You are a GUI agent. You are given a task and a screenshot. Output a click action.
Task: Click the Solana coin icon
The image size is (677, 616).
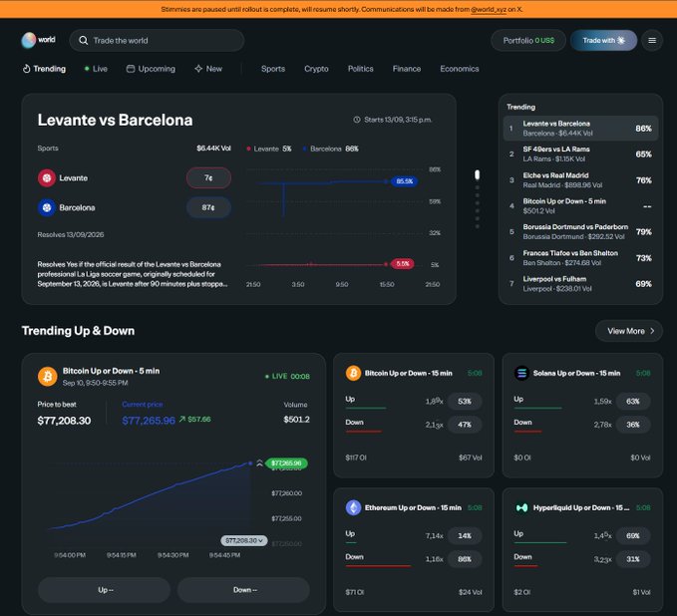tap(521, 373)
